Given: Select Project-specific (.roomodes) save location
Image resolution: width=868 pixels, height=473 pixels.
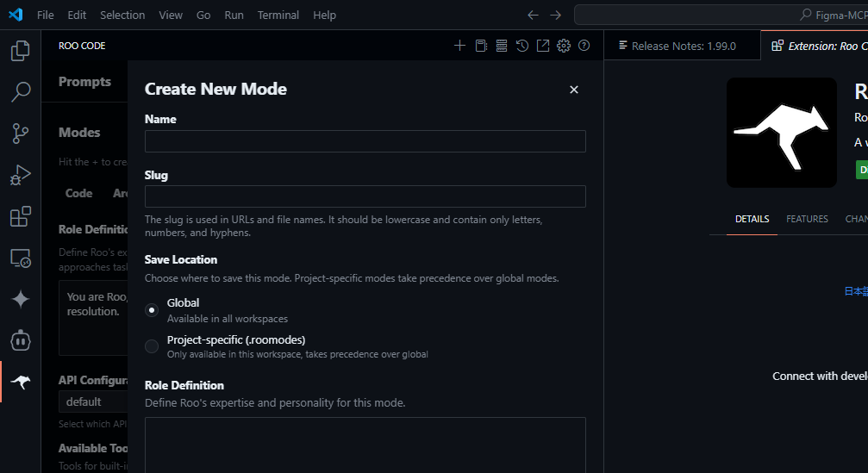Looking at the screenshot, I should 152,346.
